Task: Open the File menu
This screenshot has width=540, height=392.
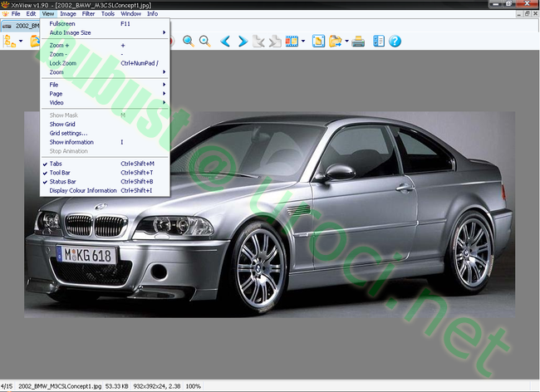Action: coord(16,14)
